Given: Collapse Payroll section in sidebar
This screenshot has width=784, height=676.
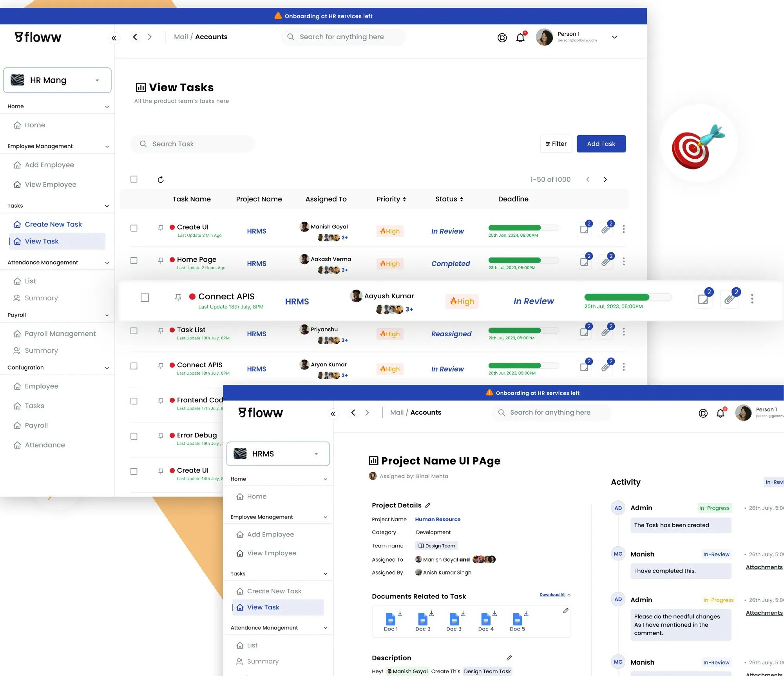Looking at the screenshot, I should point(107,315).
